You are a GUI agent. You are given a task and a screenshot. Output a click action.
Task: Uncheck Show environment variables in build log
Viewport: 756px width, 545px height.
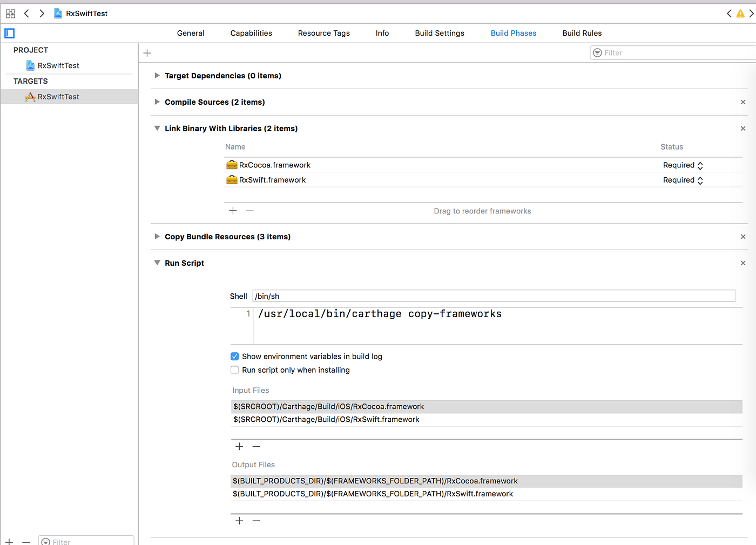pyautogui.click(x=234, y=356)
